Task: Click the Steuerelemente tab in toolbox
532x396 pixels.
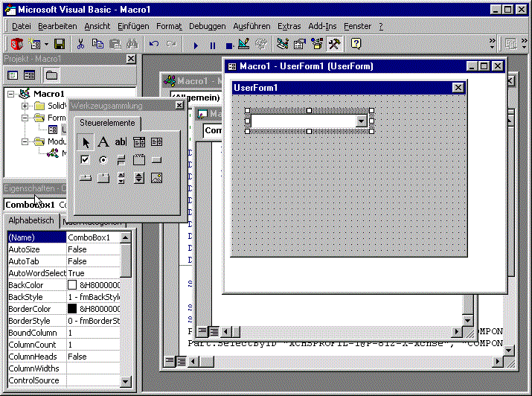Action: point(107,123)
